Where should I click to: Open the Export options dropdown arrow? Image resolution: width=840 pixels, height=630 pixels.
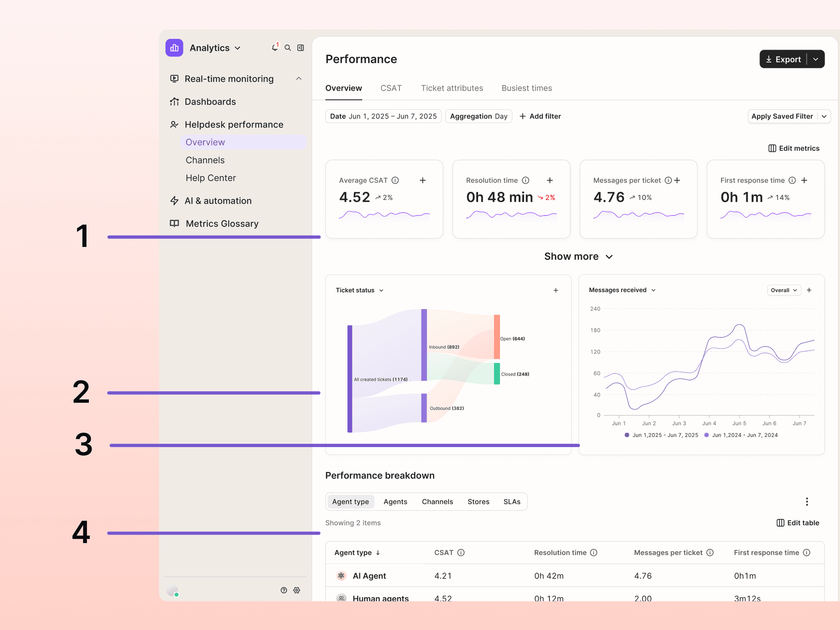coord(815,59)
